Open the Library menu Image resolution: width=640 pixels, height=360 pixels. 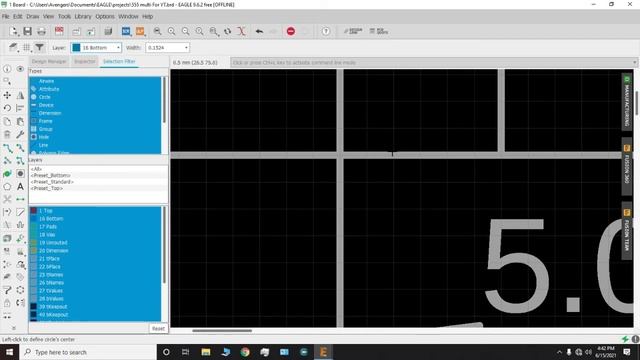tap(83, 16)
